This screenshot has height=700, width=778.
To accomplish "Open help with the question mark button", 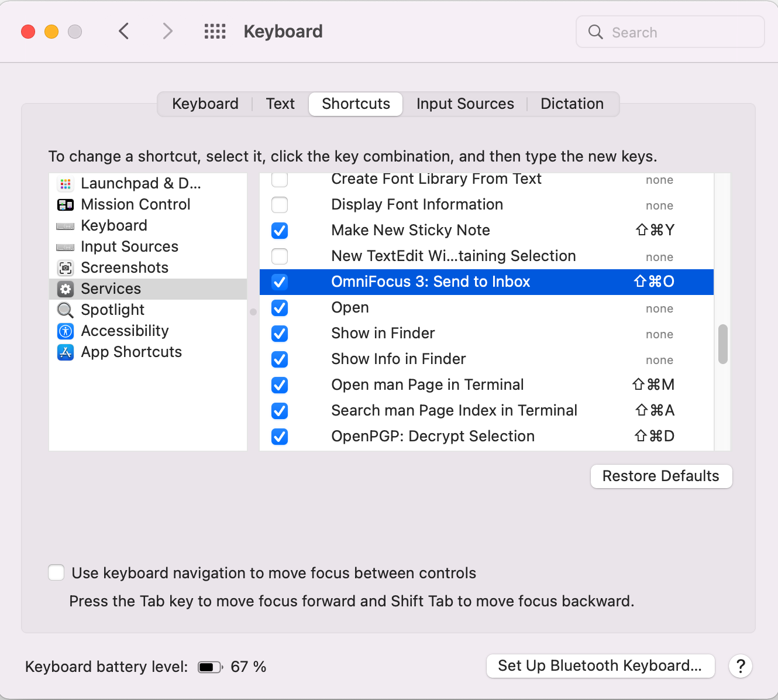I will (741, 666).
